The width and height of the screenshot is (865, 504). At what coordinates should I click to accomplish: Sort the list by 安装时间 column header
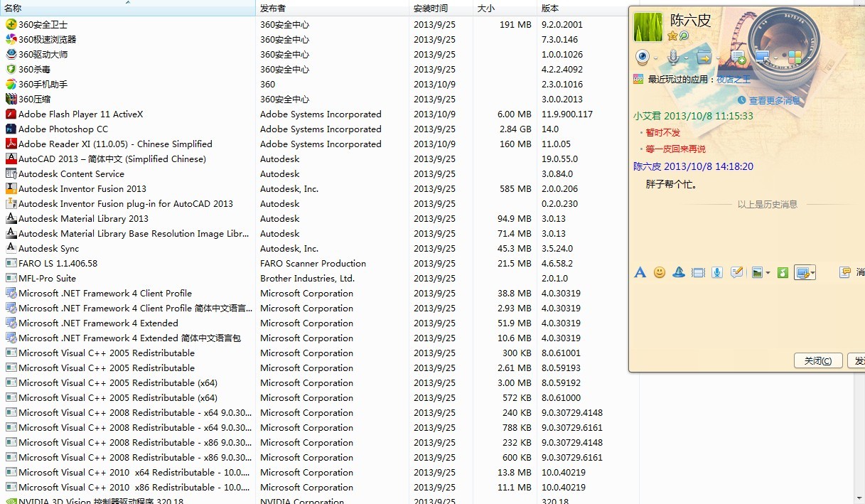click(x=441, y=8)
